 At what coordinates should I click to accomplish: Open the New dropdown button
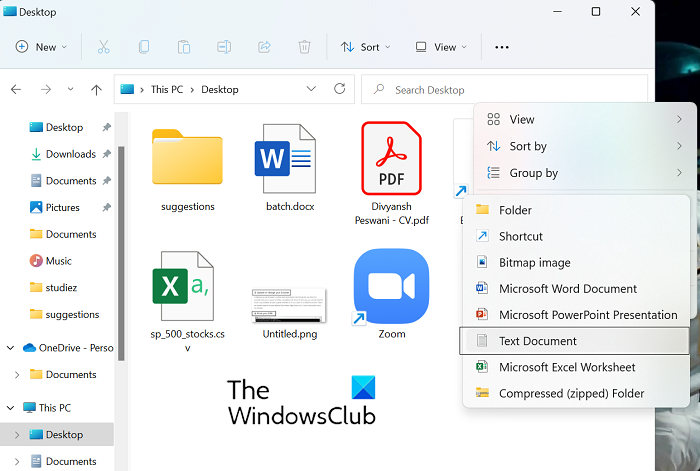(41, 47)
